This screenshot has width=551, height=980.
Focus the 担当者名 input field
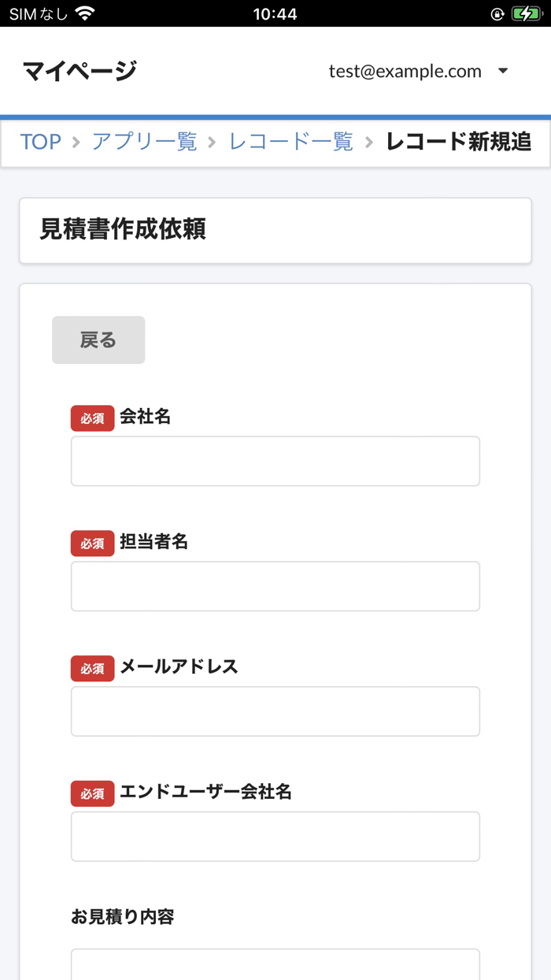click(x=275, y=586)
